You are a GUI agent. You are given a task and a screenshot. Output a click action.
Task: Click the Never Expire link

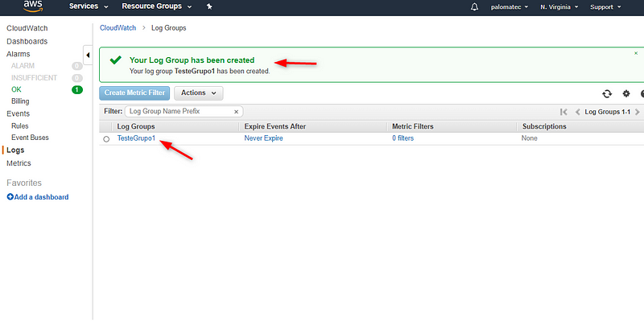(x=264, y=138)
